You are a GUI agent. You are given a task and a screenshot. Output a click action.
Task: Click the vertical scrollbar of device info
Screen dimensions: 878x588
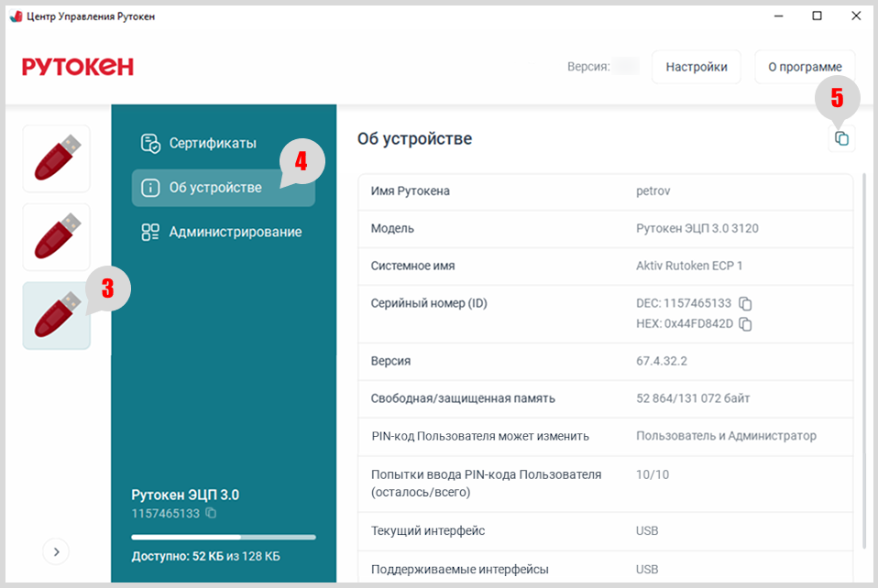coord(863,366)
